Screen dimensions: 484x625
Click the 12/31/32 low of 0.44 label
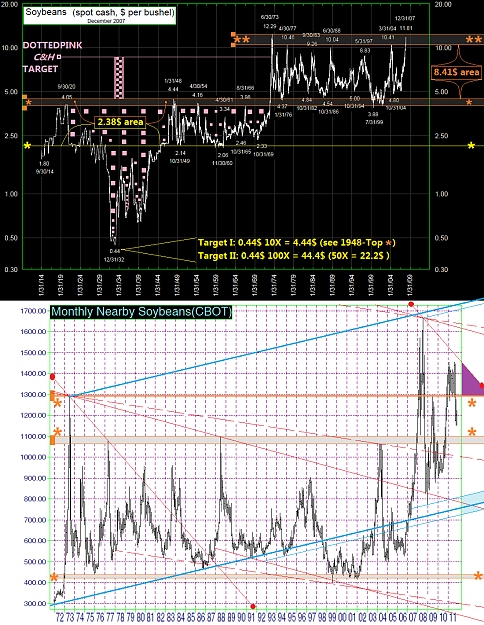(115, 255)
